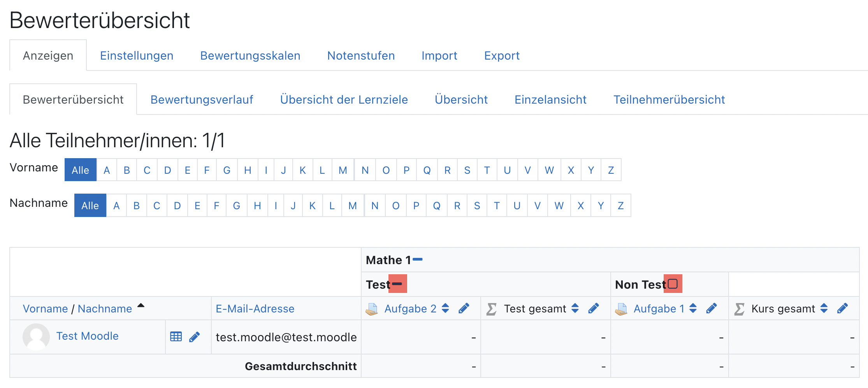Viewport: 868px width, 388px height.
Task: Toggle the Non Test category view icon
Action: (x=673, y=284)
